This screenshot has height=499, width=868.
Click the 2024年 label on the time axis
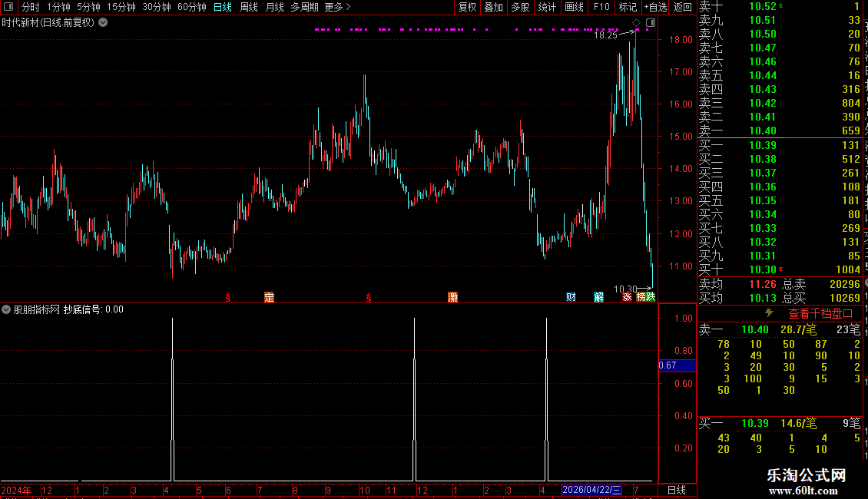tap(16, 490)
